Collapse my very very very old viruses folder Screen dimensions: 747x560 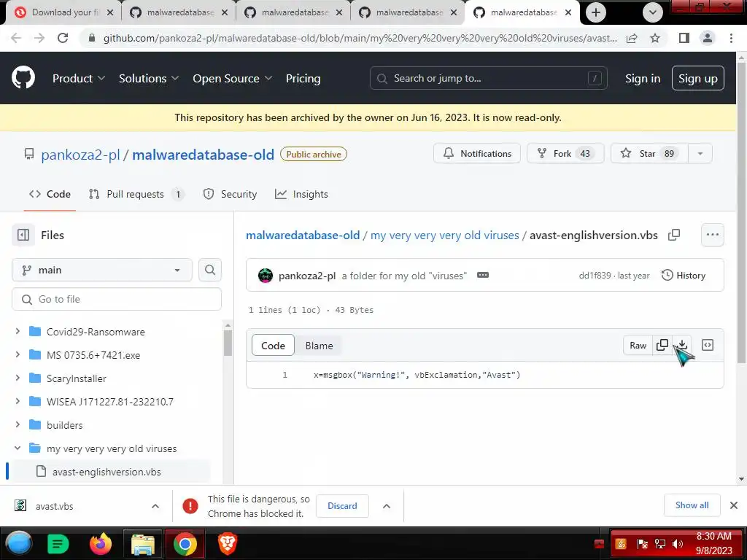tap(18, 448)
